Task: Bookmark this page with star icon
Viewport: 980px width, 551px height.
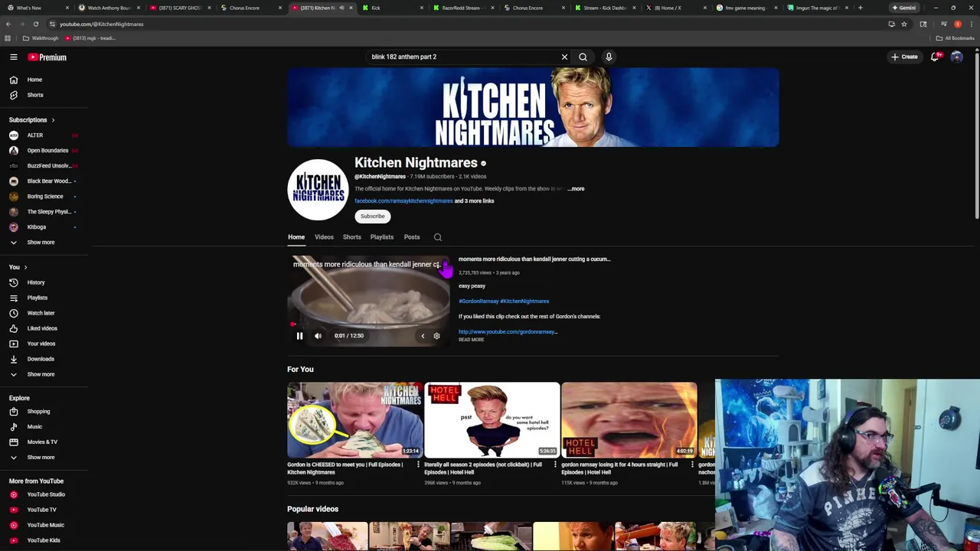Action: tap(904, 24)
